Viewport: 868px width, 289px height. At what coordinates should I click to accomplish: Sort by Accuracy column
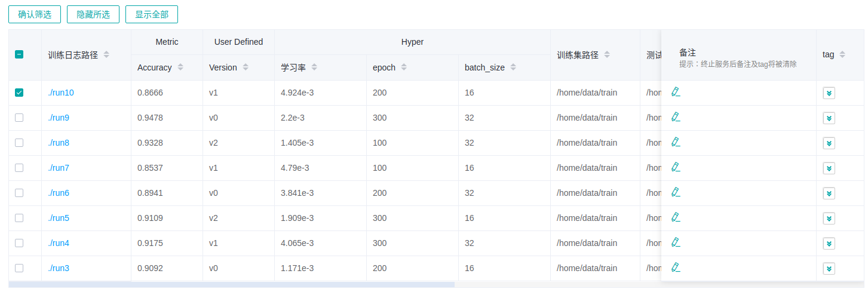pyautogui.click(x=180, y=67)
